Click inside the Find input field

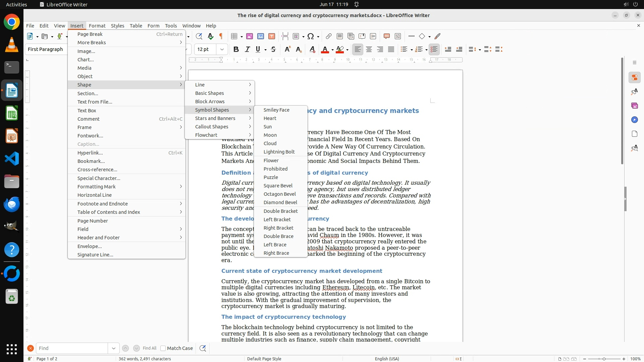(72, 348)
